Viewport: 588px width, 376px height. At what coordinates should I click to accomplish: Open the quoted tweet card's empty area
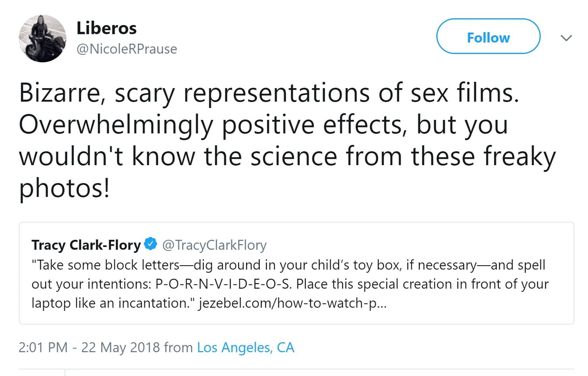(476, 310)
